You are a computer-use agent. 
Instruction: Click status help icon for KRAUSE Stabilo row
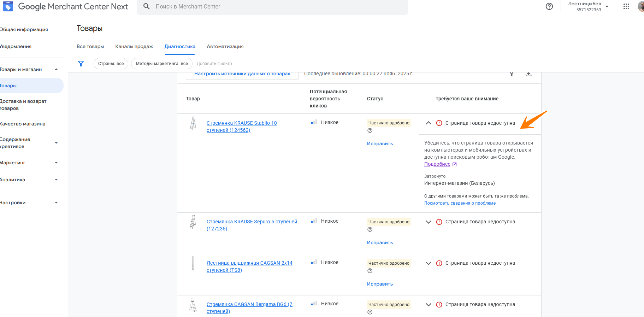[x=370, y=130]
